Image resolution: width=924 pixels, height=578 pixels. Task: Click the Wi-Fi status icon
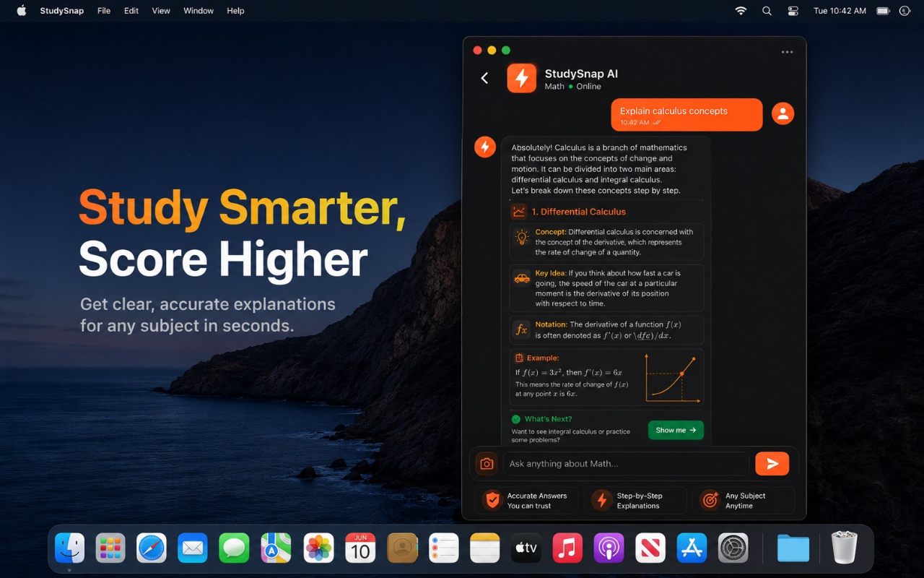[x=741, y=11]
